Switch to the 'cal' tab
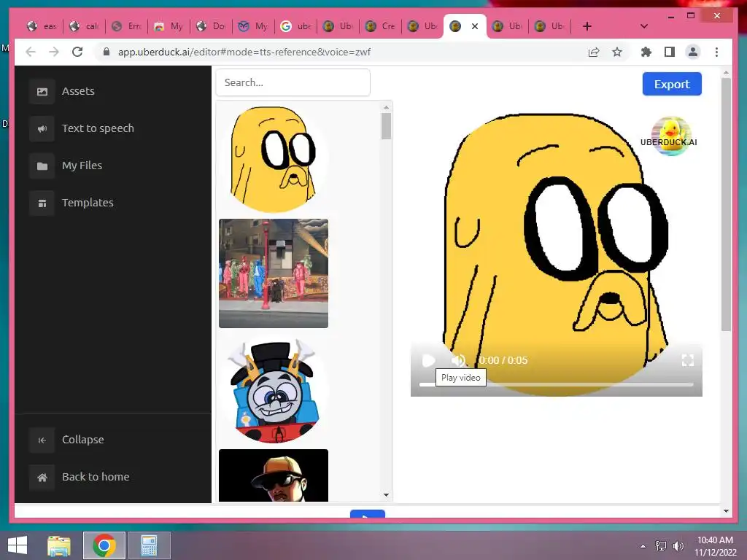747x560 pixels. coord(85,26)
